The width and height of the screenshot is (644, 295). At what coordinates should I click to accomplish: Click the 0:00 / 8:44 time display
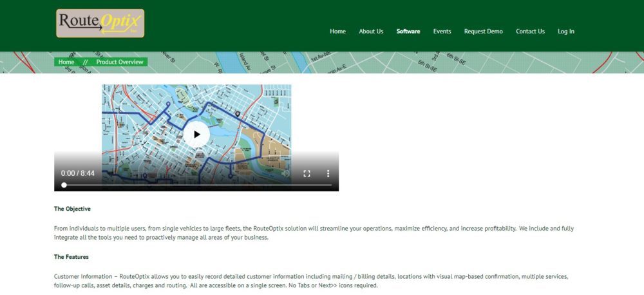(x=78, y=173)
